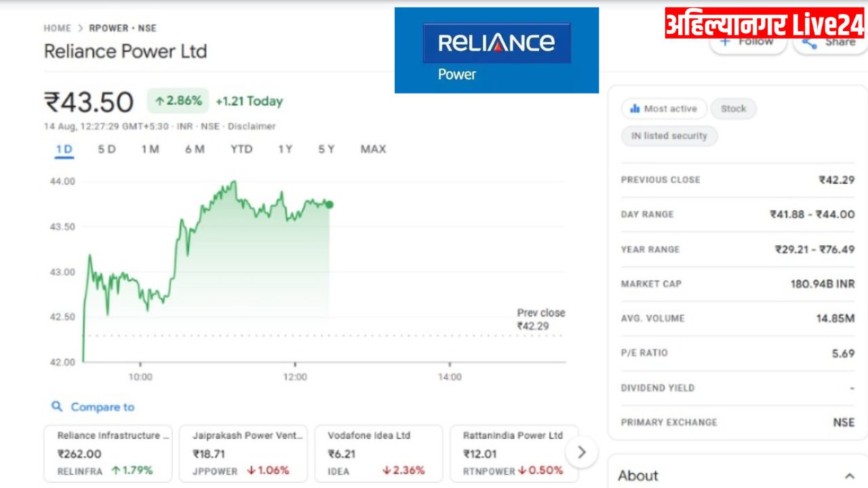Click the ₹43.50 current price
Screen dimensions: 868x488
pyautogui.click(x=89, y=102)
